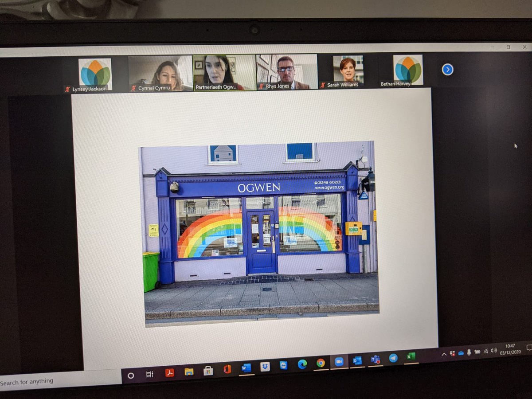This screenshot has height=399, width=532.
Task: Switch to Microsoft Word on the taskbar
Action: click(246, 368)
